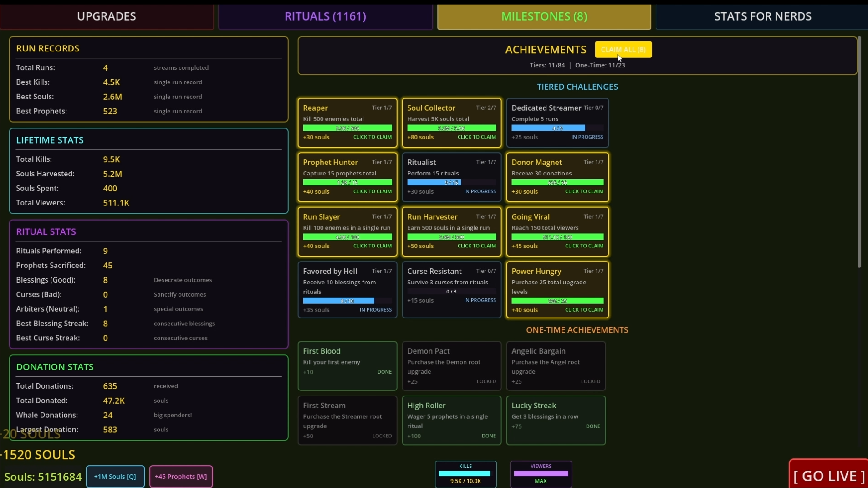Click the Tiered Challenges heading
The height and width of the screenshot is (488, 868).
coord(577,87)
